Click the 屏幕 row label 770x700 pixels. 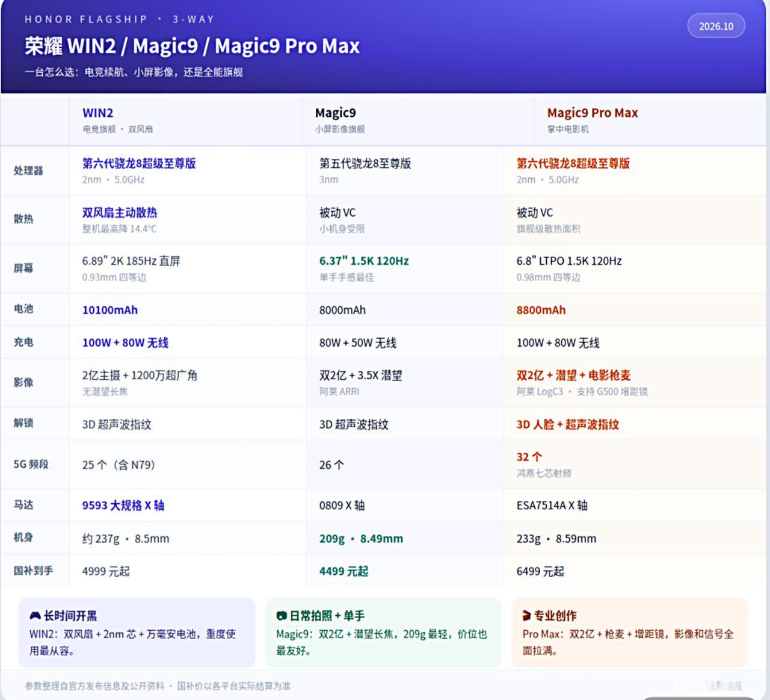click(x=23, y=268)
